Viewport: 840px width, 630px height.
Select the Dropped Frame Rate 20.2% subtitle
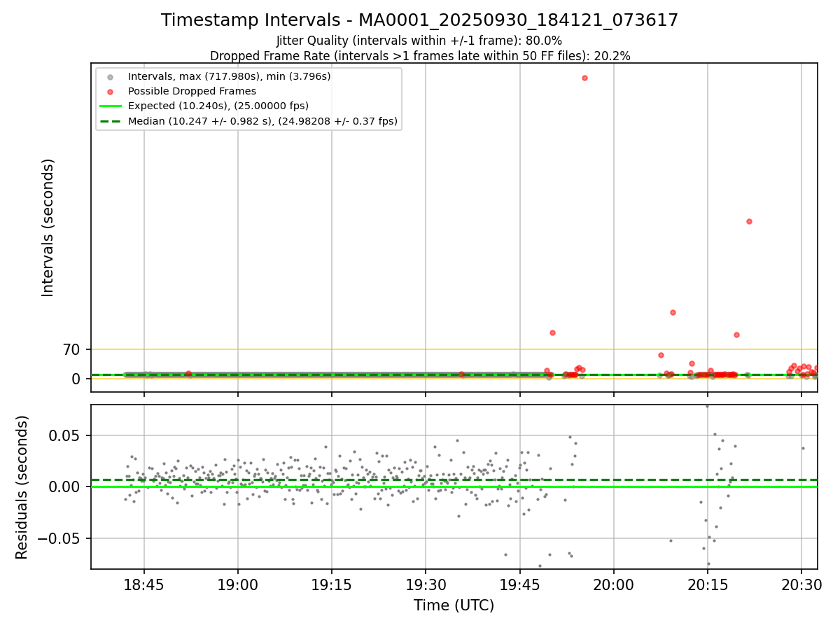420,56
